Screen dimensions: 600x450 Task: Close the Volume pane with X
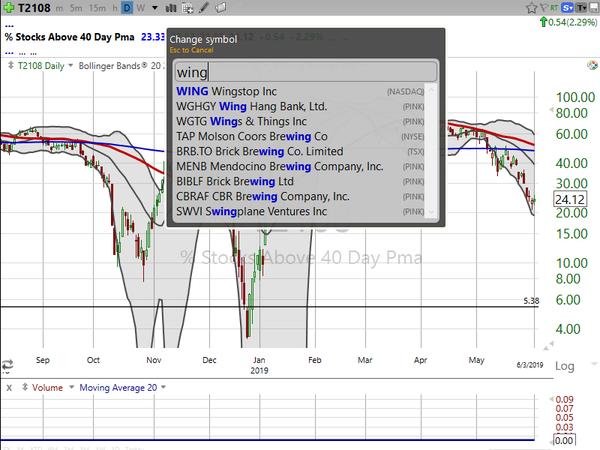click(9, 388)
